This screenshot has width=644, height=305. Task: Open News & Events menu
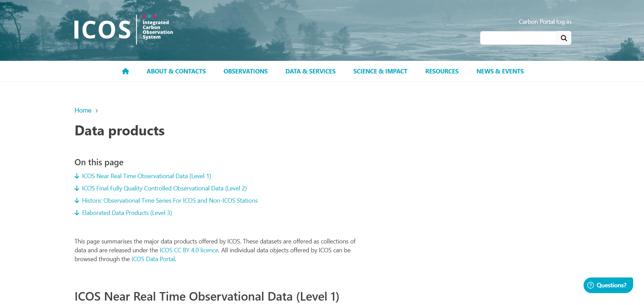click(x=500, y=71)
